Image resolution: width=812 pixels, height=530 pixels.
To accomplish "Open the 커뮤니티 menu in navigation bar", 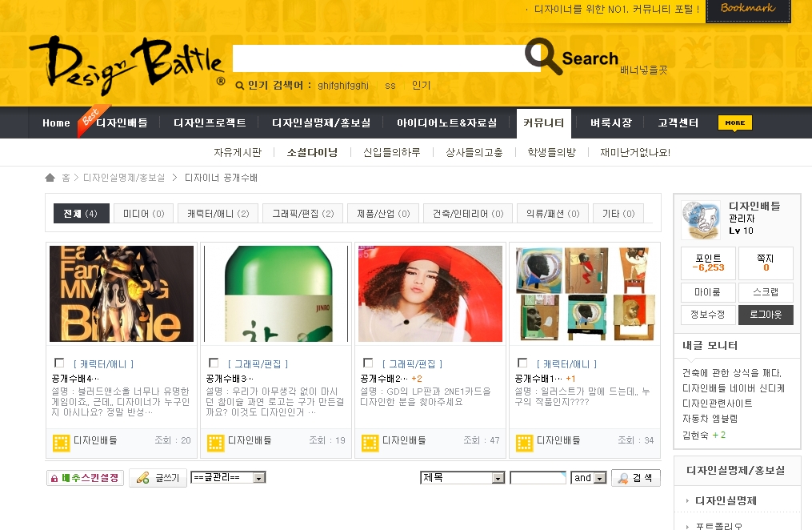I will tap(543, 123).
